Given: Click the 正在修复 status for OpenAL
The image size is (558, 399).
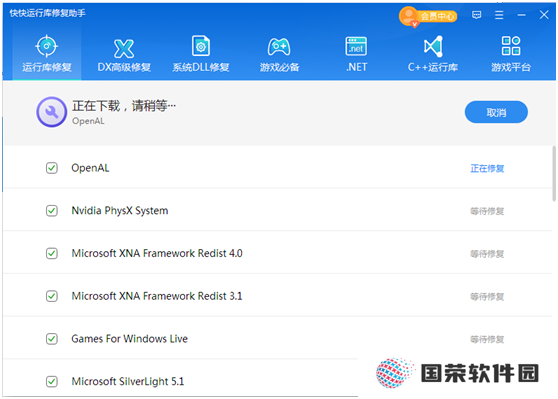Looking at the screenshot, I should pos(487,168).
